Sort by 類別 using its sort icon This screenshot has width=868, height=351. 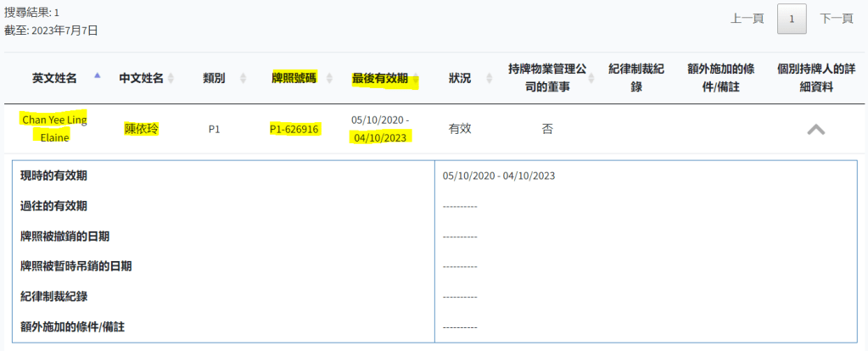(x=244, y=78)
